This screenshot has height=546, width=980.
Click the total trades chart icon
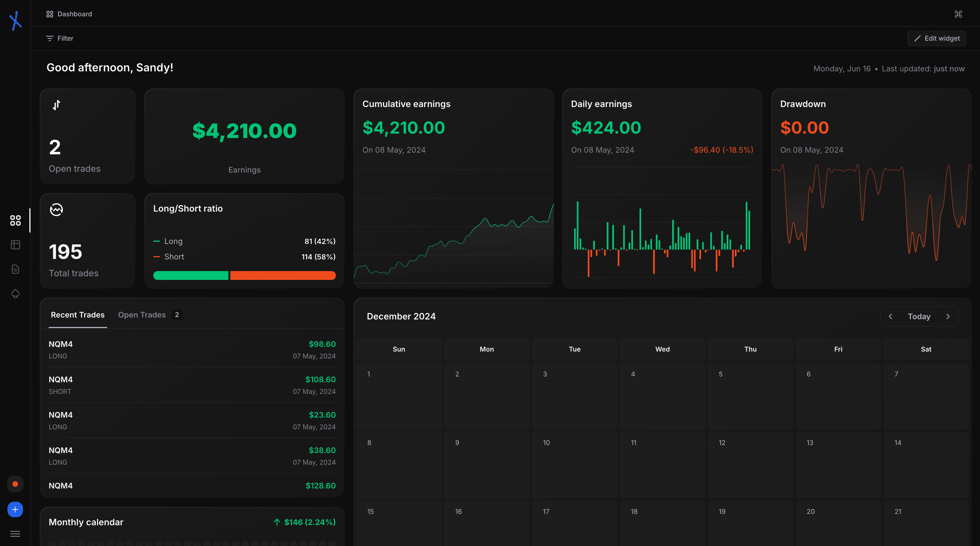tap(56, 209)
